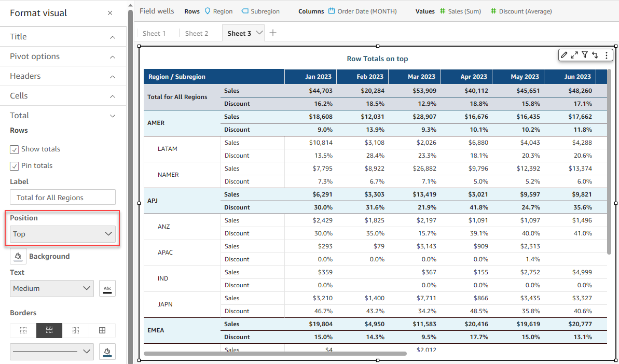Click the table's horizontal scrollbar
This screenshot has width=619, height=364.
point(275,354)
